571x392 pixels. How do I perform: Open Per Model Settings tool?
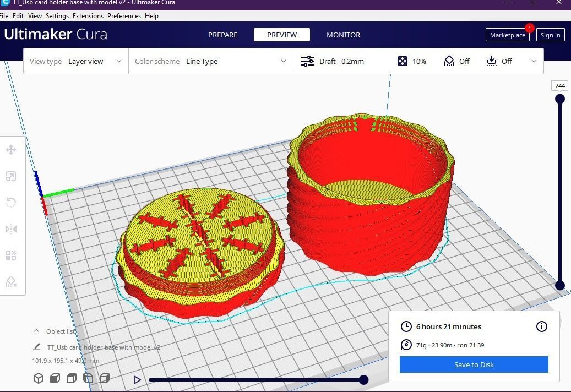[x=11, y=255]
